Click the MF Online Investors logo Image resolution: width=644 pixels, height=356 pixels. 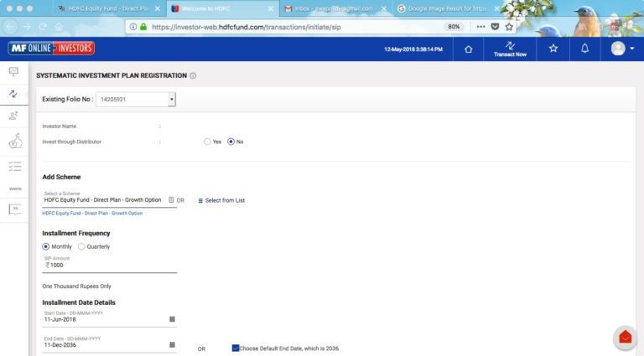(x=51, y=49)
